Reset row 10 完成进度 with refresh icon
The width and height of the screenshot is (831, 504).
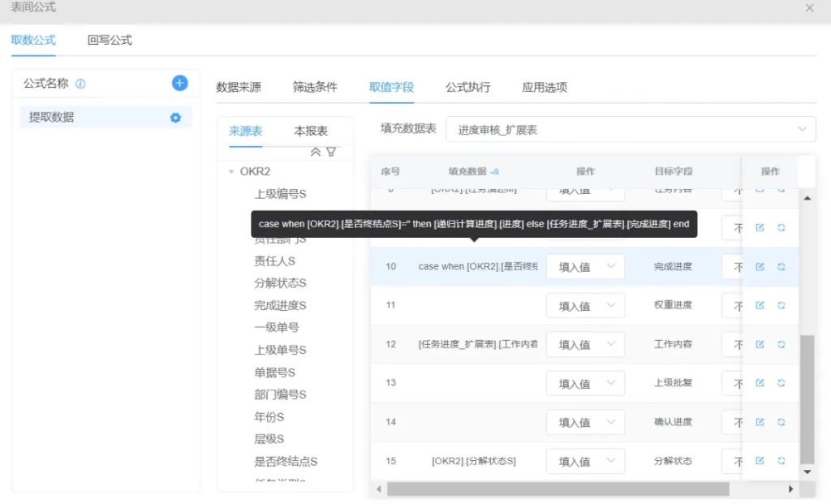(x=781, y=266)
